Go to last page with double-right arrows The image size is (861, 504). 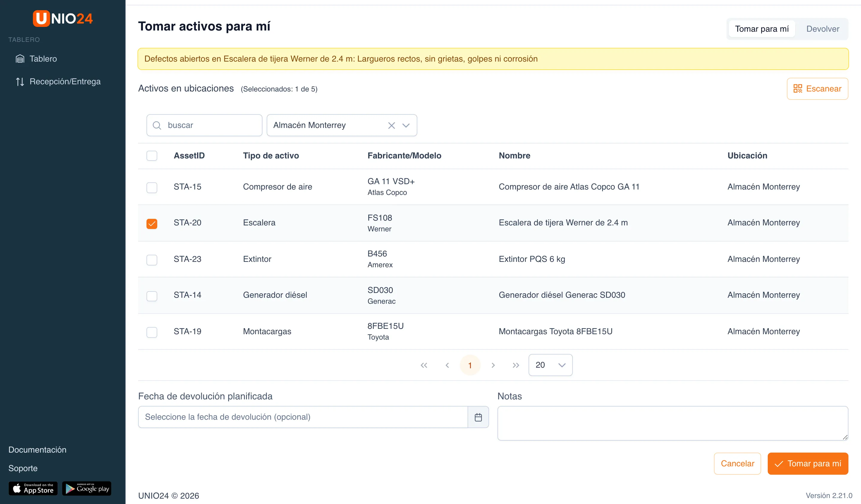point(516,365)
